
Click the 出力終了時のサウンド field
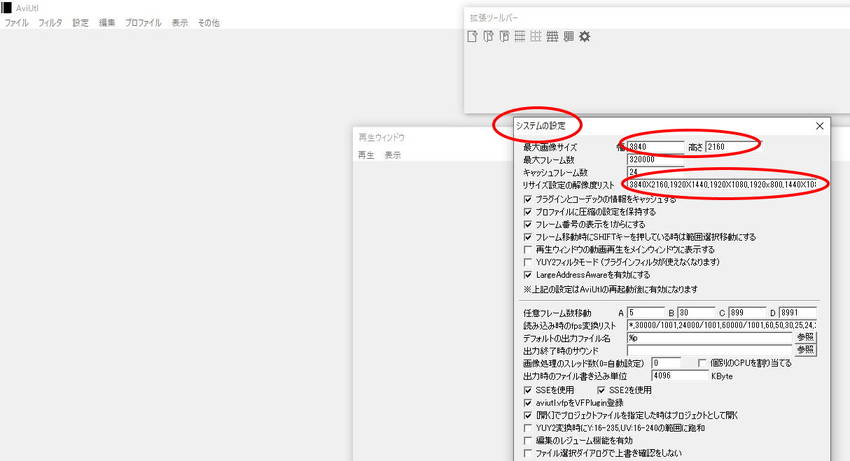point(710,350)
